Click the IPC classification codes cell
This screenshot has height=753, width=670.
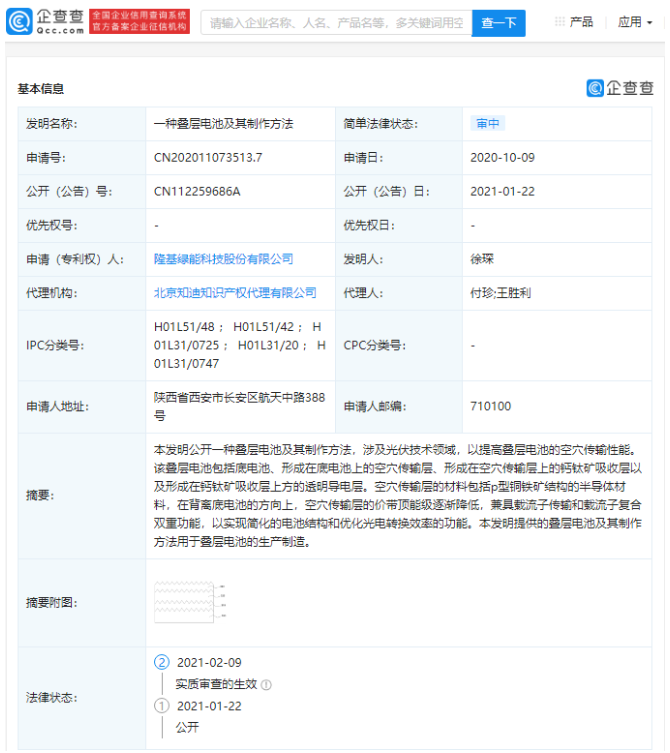point(240,345)
